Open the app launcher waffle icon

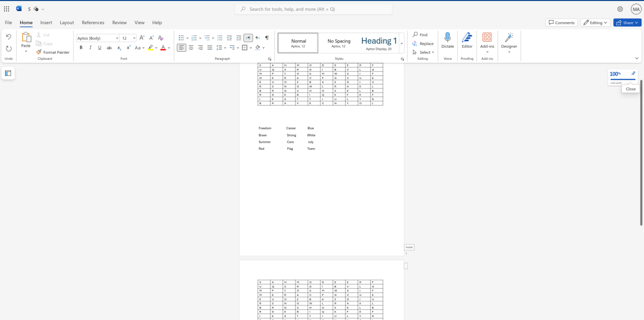[7, 9]
